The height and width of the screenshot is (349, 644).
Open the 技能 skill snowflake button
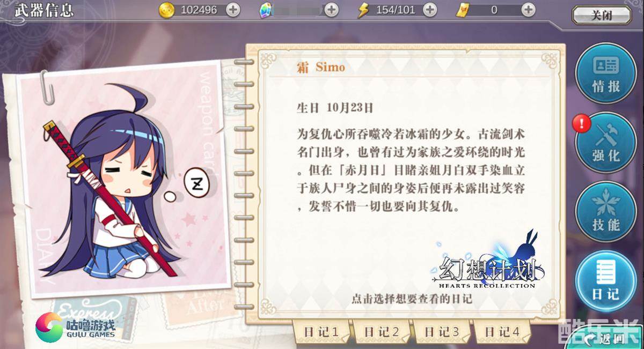[x=606, y=212]
